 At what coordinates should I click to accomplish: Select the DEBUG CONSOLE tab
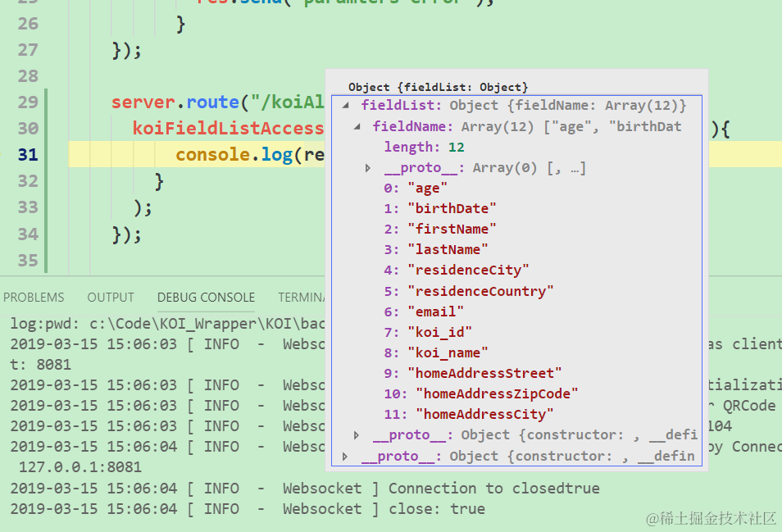pos(206,298)
